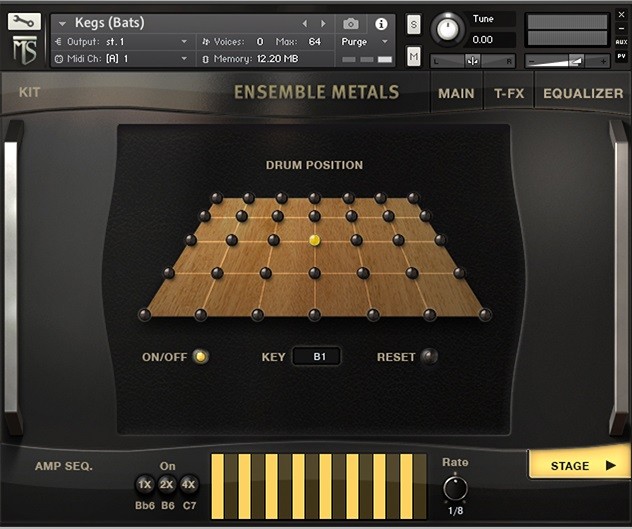Select bottom-left corner drum position node
This screenshot has width=632, height=529.
[144, 314]
